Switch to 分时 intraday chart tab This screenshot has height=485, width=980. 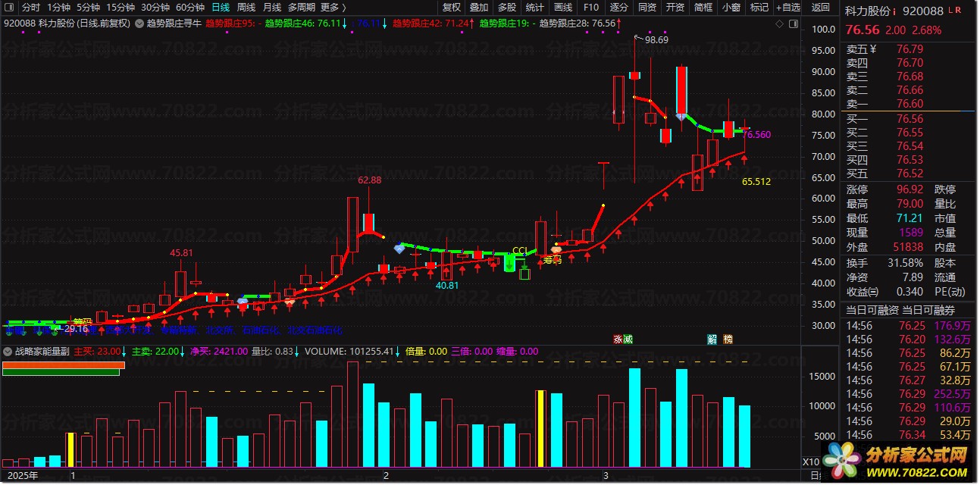coord(30,8)
